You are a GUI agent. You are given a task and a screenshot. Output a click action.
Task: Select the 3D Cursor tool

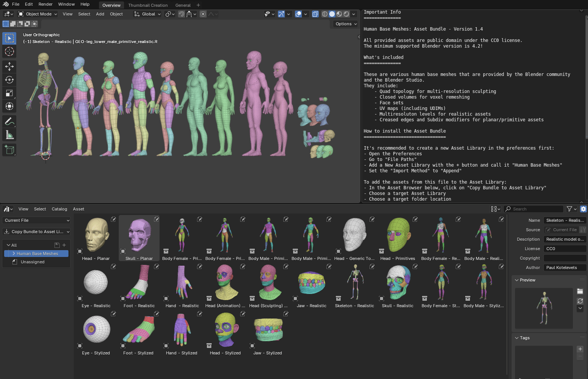click(x=9, y=52)
